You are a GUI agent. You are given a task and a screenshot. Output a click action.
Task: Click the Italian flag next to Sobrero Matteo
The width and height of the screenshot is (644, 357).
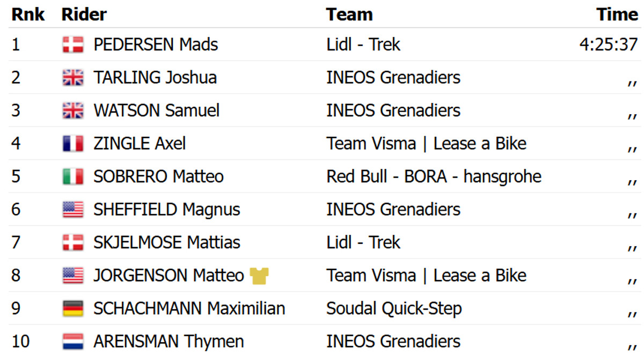pyautogui.click(x=73, y=176)
